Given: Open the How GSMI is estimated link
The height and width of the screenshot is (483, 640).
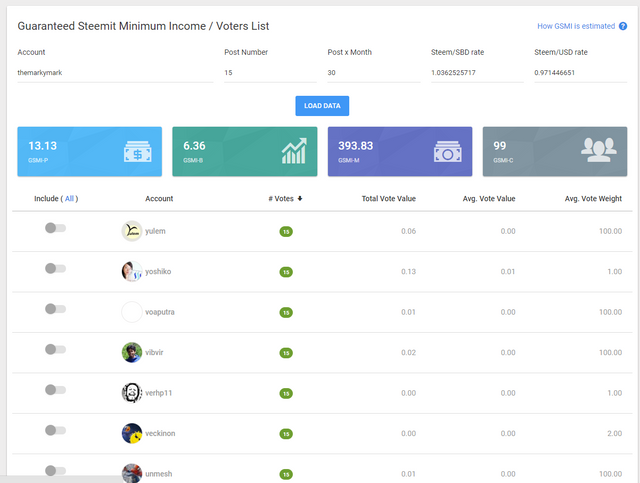Looking at the screenshot, I should [576, 26].
